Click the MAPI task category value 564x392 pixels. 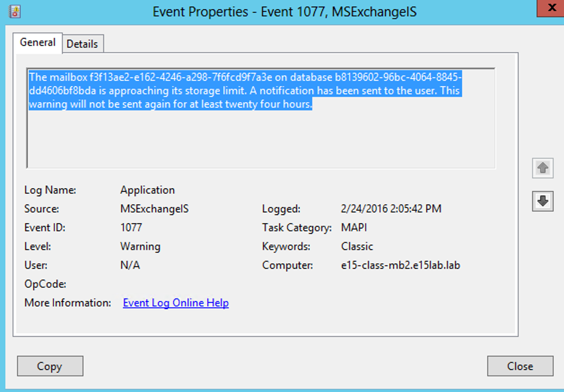coord(354,227)
